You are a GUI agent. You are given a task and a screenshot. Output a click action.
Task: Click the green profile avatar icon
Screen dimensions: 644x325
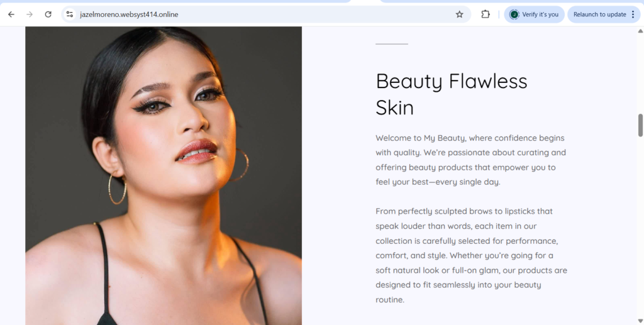pyautogui.click(x=514, y=14)
